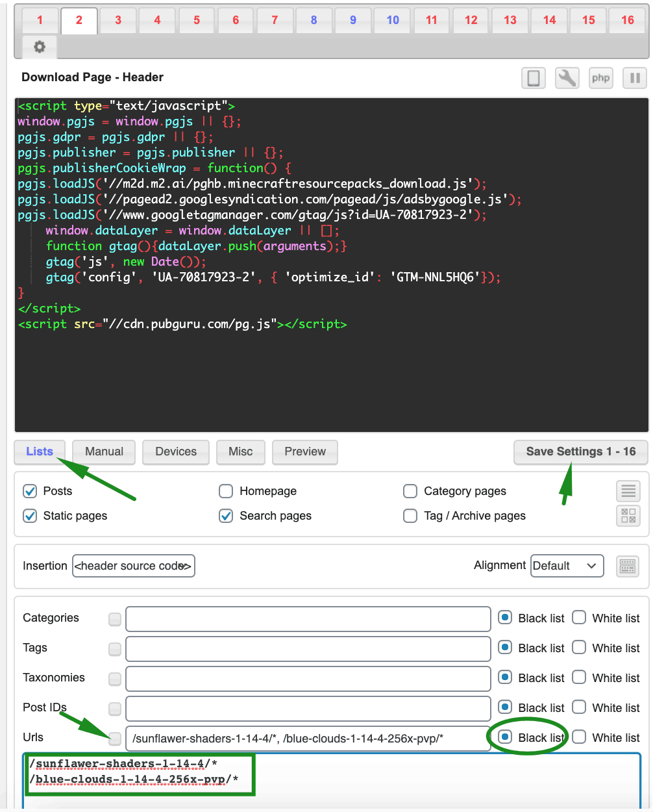Open the gear settings tab
653x812 pixels.
point(40,47)
